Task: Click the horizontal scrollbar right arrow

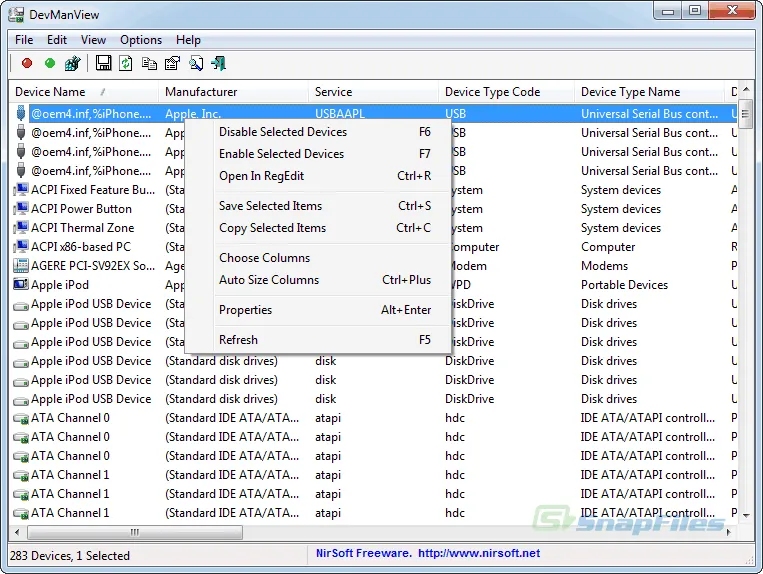Action: tap(728, 532)
